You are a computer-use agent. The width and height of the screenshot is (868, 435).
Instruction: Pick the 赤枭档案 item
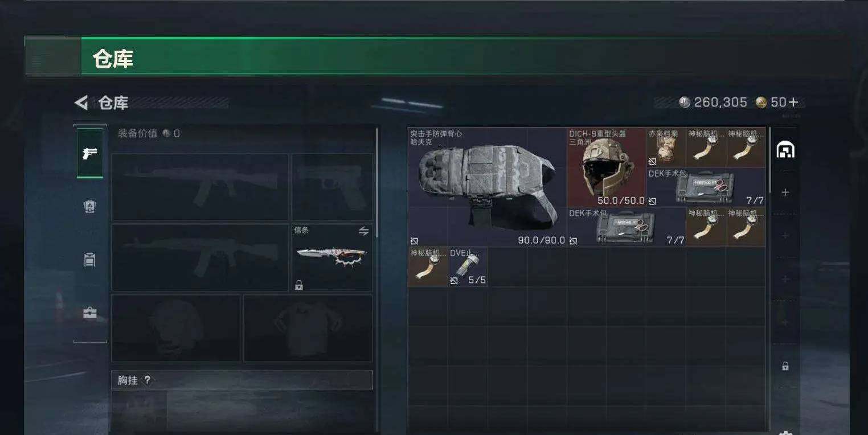click(x=666, y=147)
